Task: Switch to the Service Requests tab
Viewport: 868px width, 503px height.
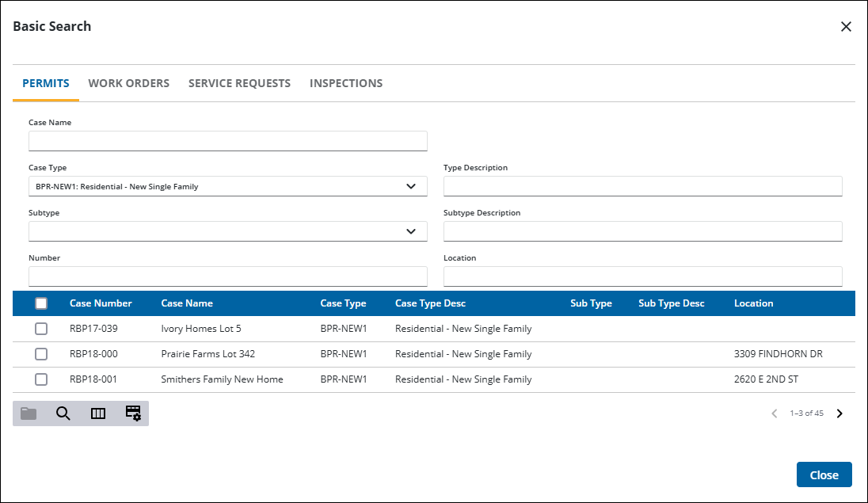Action: [239, 83]
